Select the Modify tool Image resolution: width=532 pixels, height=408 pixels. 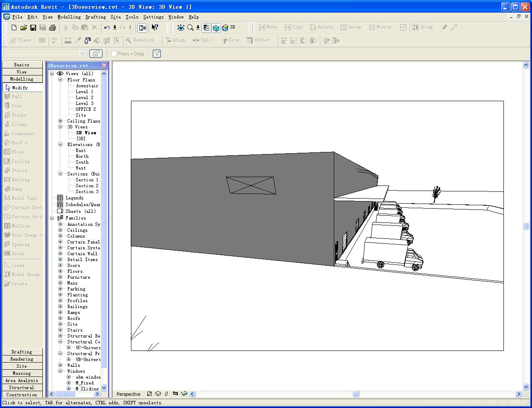(x=20, y=88)
